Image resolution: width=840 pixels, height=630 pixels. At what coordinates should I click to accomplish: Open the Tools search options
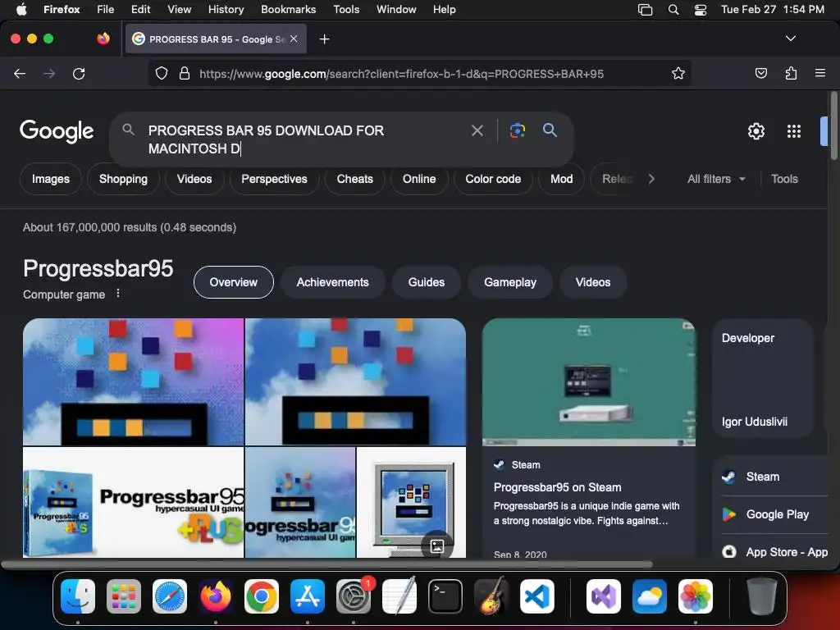coord(784,179)
